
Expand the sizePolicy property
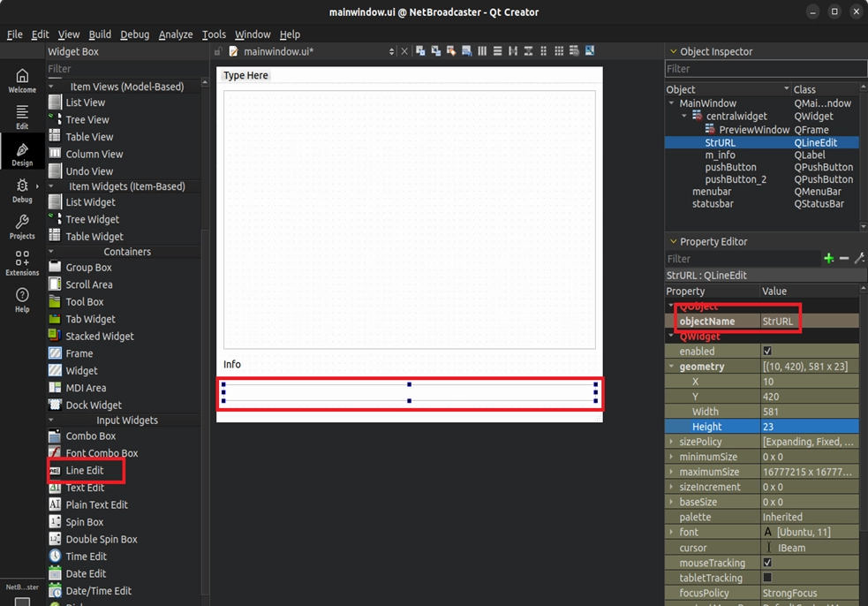pyautogui.click(x=671, y=442)
